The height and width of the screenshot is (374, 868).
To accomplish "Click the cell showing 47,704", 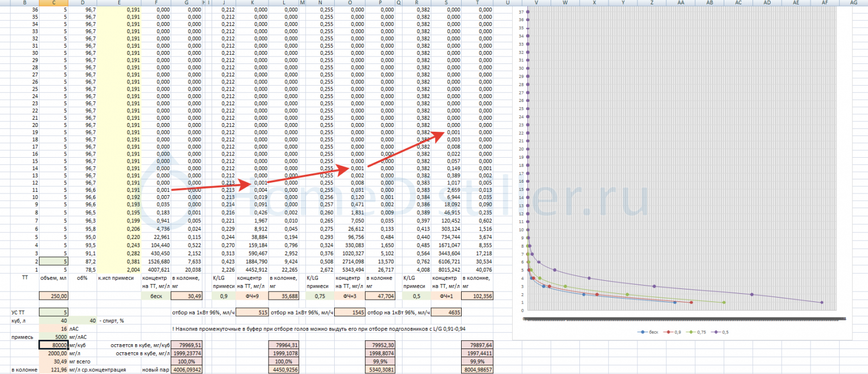I will point(380,296).
